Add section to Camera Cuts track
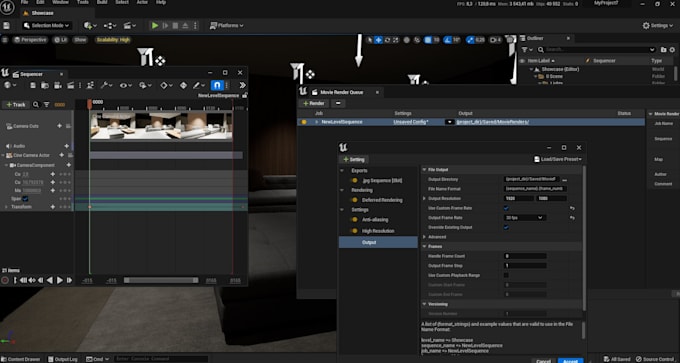The width and height of the screenshot is (680, 363). coord(60,126)
